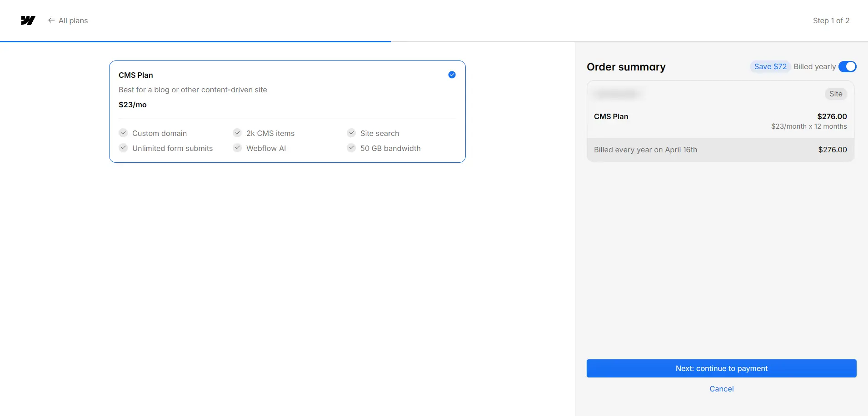
Task: Click the CMS Plan line in Order summary
Action: pos(611,116)
